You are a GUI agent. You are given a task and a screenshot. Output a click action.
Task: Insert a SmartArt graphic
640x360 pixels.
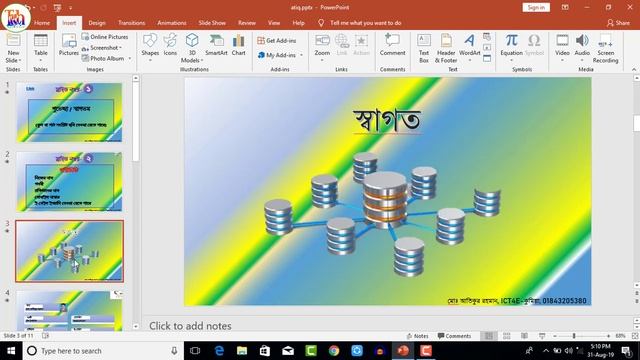[x=216, y=45]
